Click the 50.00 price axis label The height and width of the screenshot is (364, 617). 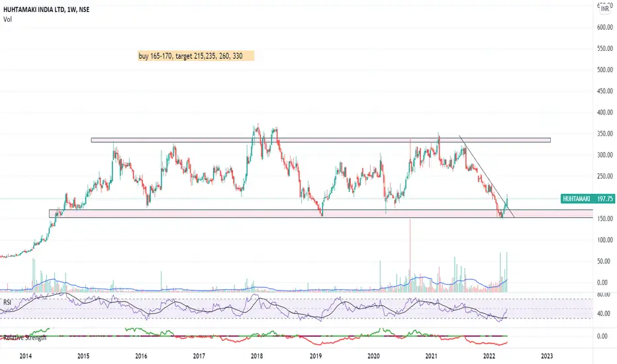(x=605, y=261)
